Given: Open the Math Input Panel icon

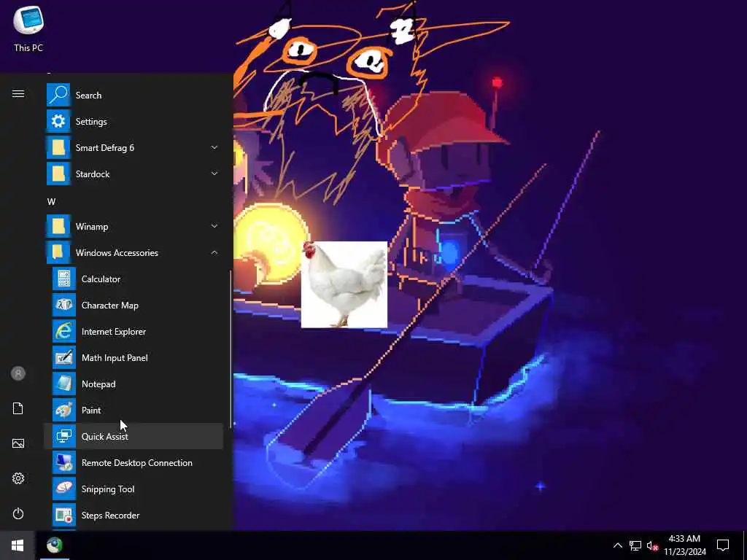Looking at the screenshot, I should 64,357.
